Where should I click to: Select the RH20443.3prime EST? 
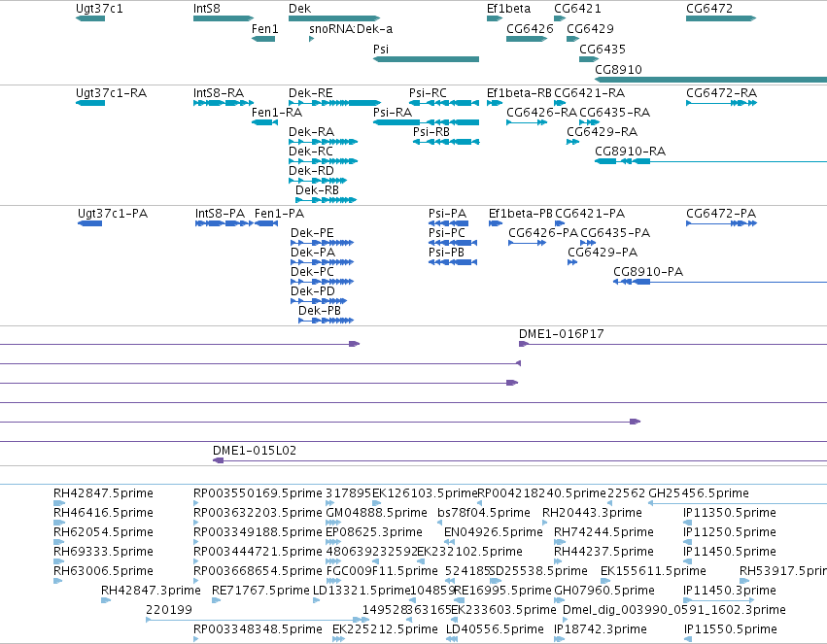[545, 523]
